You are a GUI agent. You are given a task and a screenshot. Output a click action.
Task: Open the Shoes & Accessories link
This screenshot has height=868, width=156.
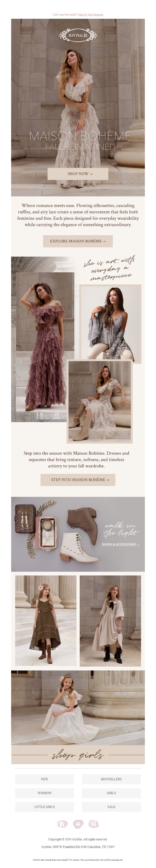(x=121, y=544)
